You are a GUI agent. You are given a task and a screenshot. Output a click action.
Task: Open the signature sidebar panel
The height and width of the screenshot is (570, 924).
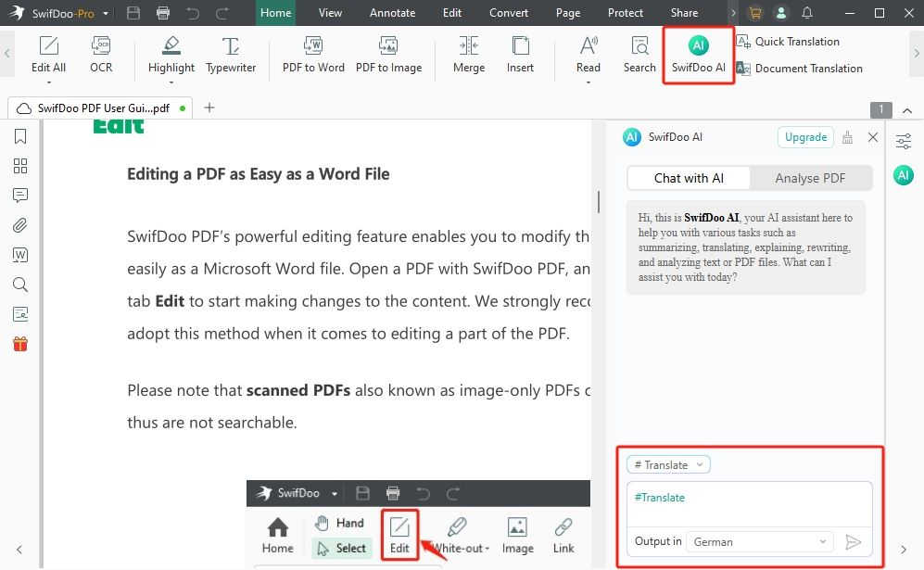(x=20, y=314)
